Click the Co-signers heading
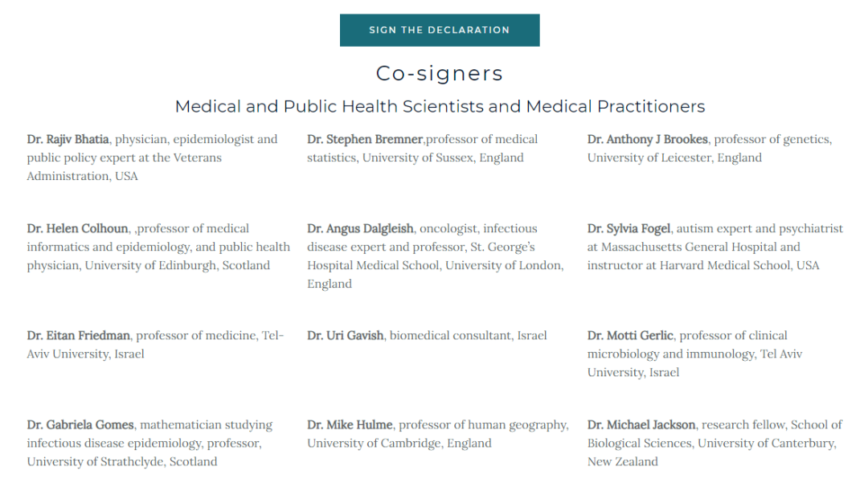The height and width of the screenshot is (487, 868). click(x=440, y=73)
